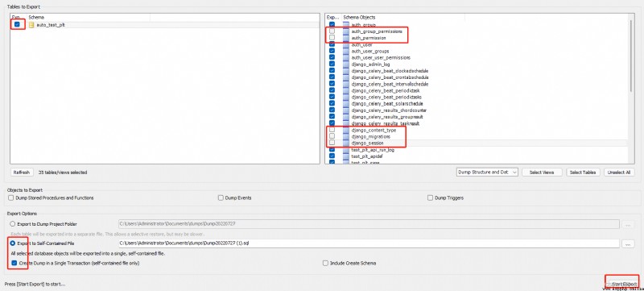Click table icon beside auth_group_permissions
Screen dimensions: 644x291
point(346,31)
